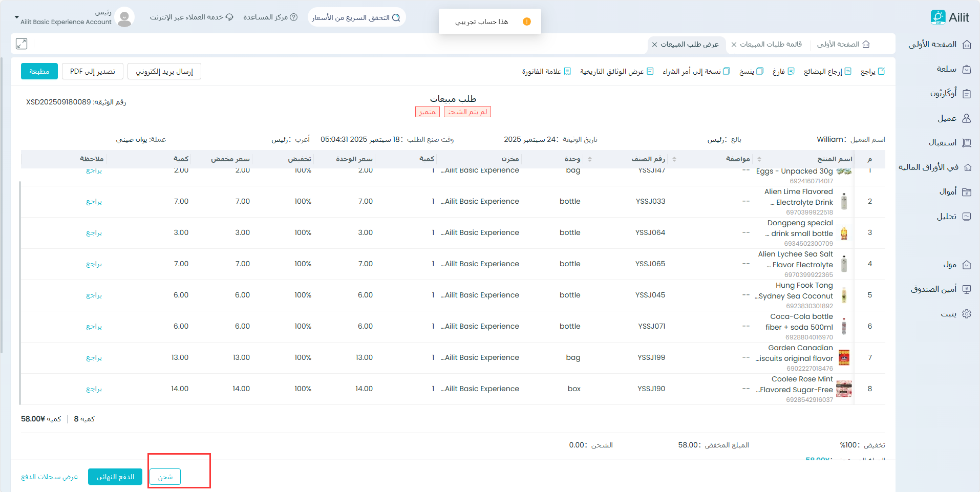Open عرض سجلات الدفع link
The width and height of the screenshot is (980, 492).
[x=50, y=477]
